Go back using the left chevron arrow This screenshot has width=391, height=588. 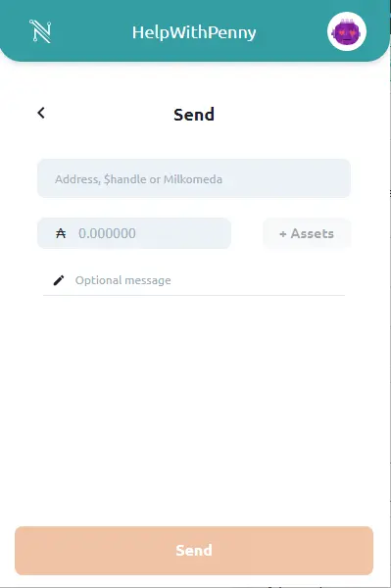41,113
